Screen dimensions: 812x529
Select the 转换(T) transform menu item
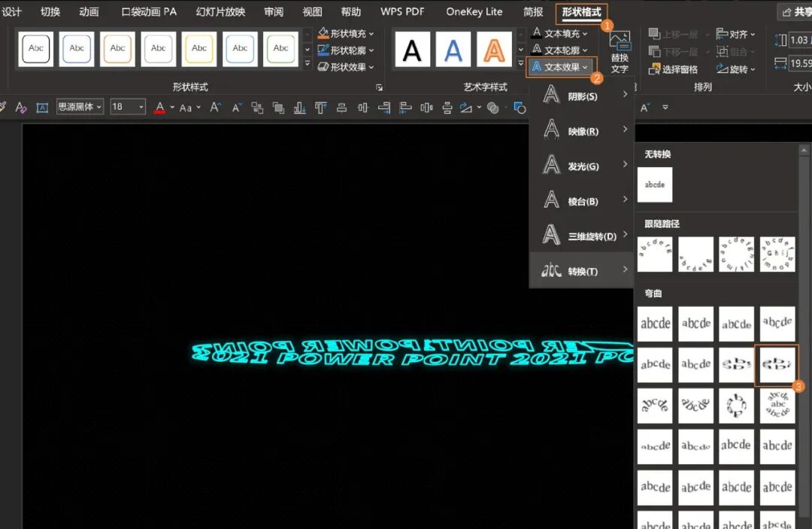581,270
